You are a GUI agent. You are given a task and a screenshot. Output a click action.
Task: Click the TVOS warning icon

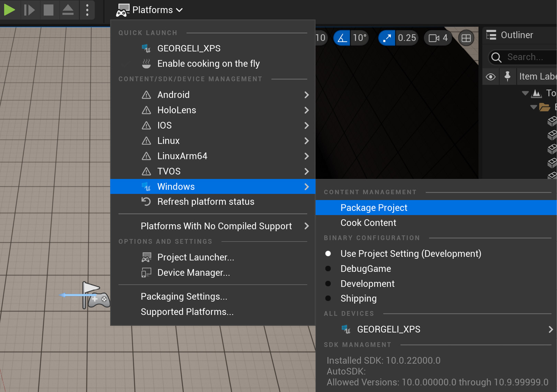click(x=146, y=171)
